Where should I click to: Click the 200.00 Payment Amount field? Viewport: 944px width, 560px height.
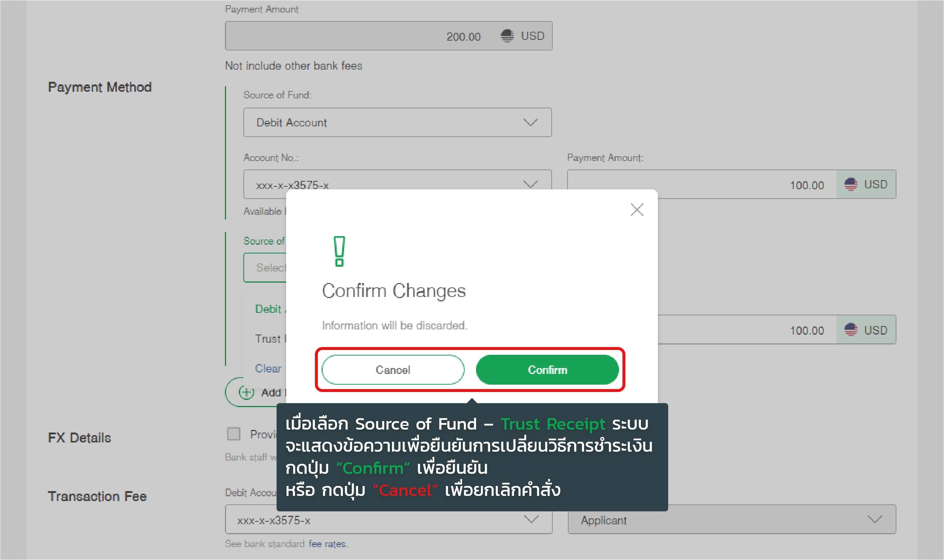(x=389, y=36)
